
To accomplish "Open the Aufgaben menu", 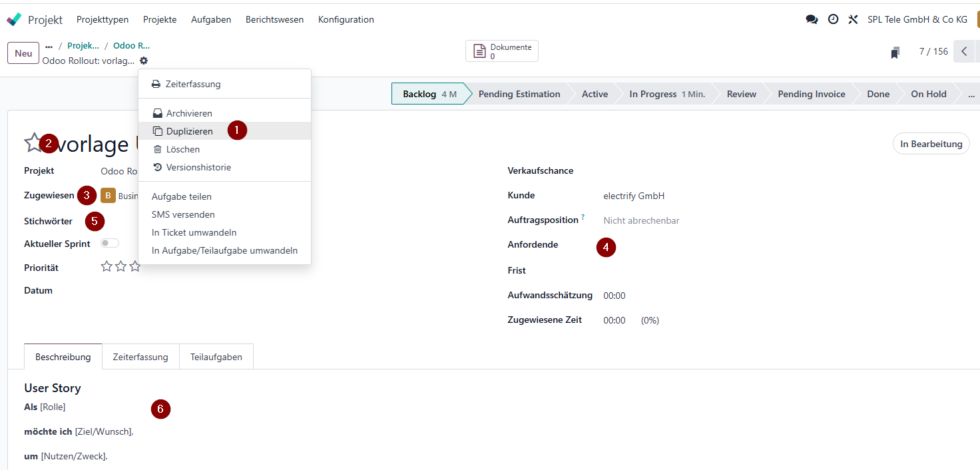I will point(211,19).
